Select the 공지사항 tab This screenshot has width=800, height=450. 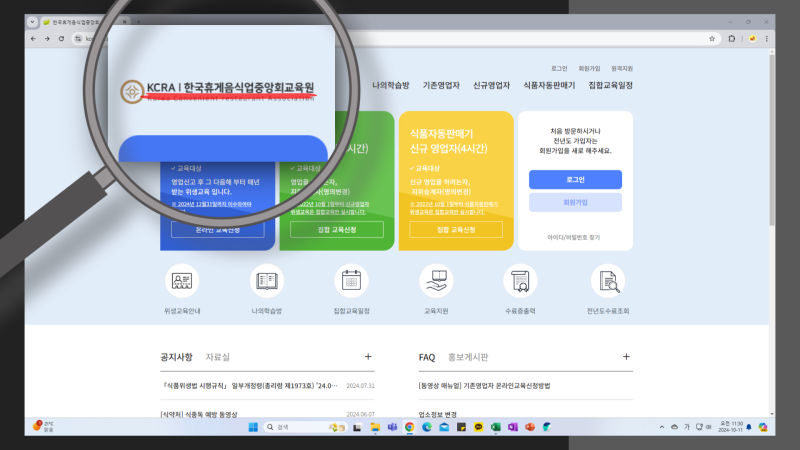point(177,357)
